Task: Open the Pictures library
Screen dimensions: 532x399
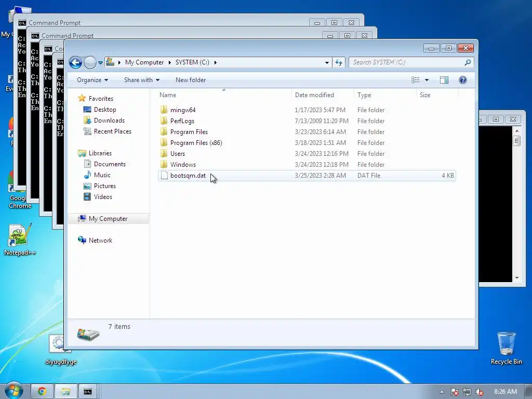Action: point(104,186)
